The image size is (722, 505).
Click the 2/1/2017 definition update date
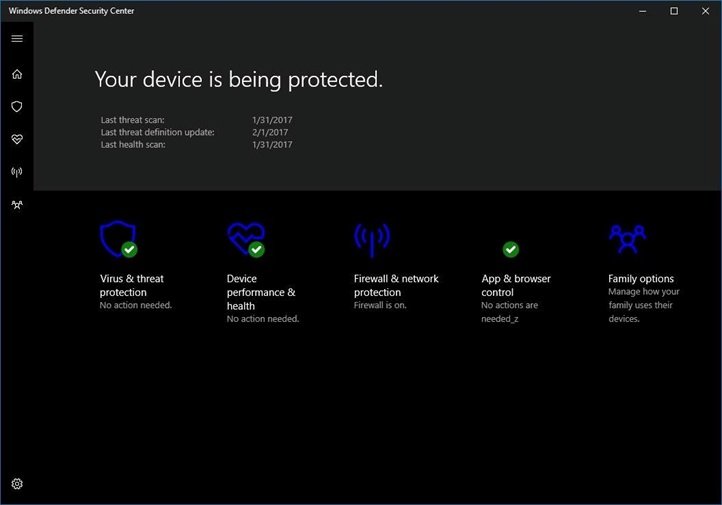coord(270,133)
